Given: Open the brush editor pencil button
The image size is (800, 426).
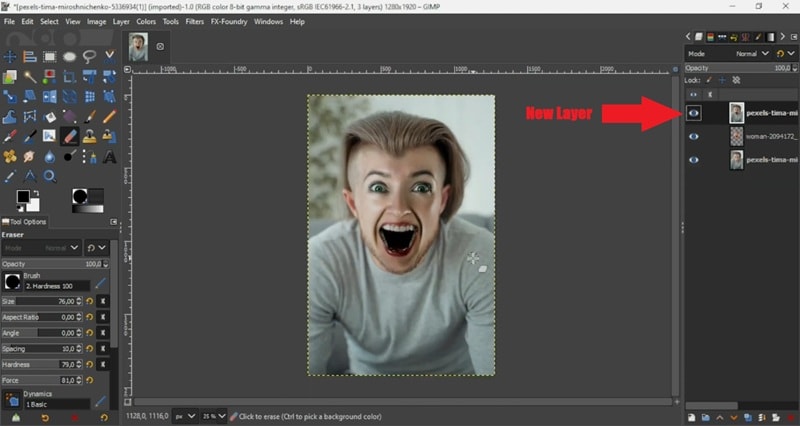Looking at the screenshot, I should pos(101,283).
